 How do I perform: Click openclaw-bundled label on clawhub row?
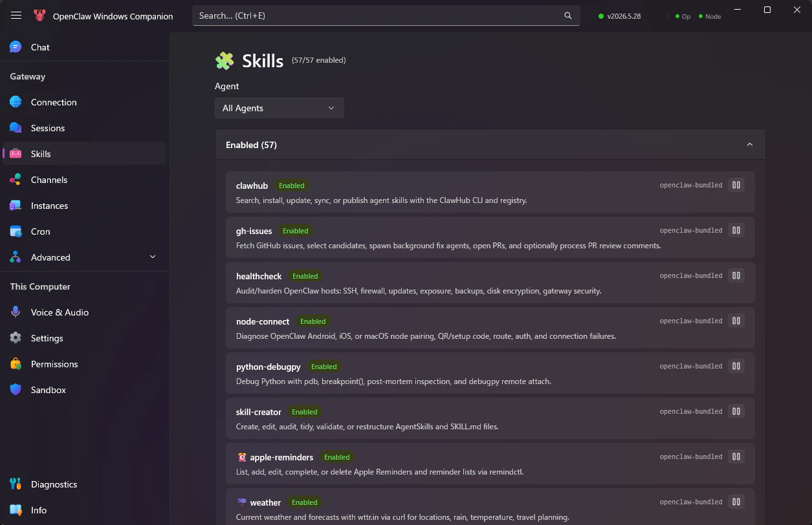click(x=691, y=185)
